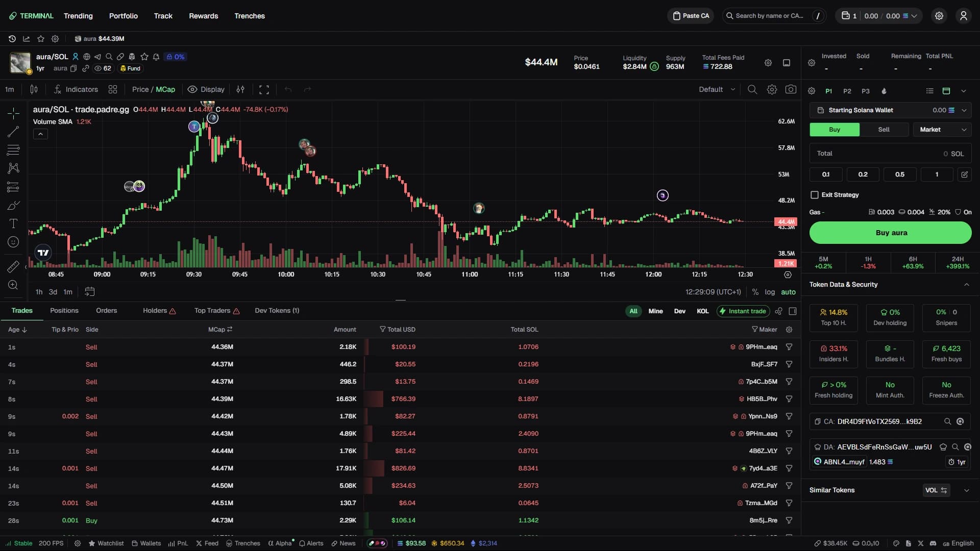This screenshot has width=980, height=551.
Task: Select the ruler measure tool
Action: (x=13, y=266)
